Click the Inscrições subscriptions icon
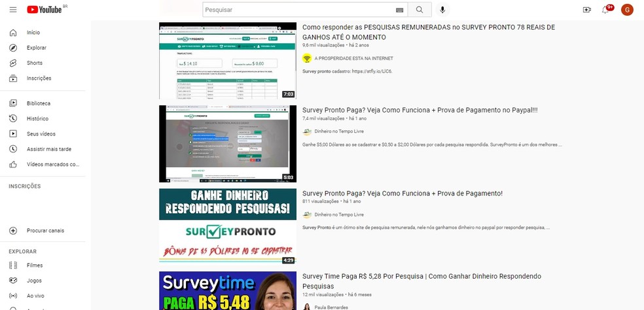The width and height of the screenshot is (644, 310). [x=13, y=78]
